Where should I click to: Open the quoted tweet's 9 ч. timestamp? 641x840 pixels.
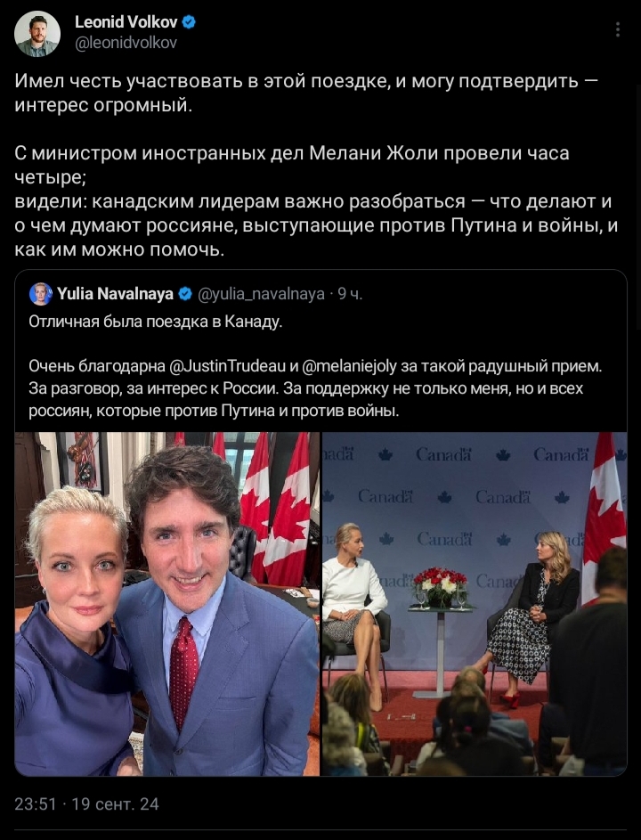pyautogui.click(x=350, y=294)
